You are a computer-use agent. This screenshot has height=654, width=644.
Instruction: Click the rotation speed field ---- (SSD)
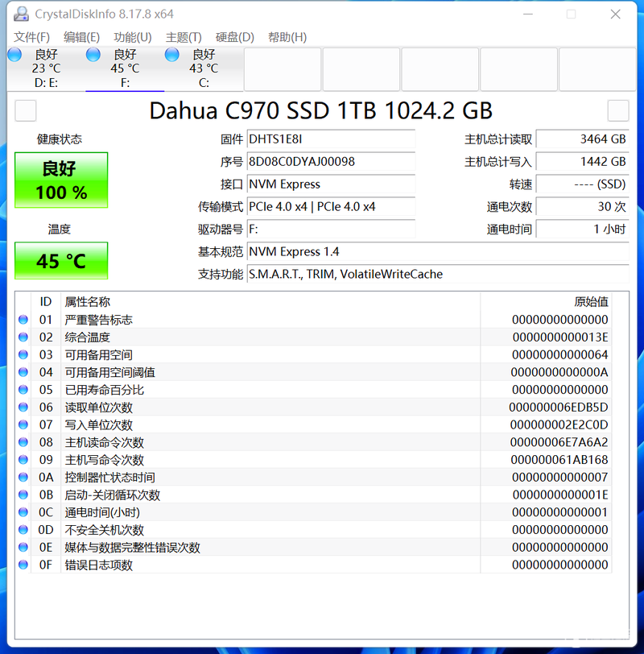pyautogui.click(x=582, y=184)
